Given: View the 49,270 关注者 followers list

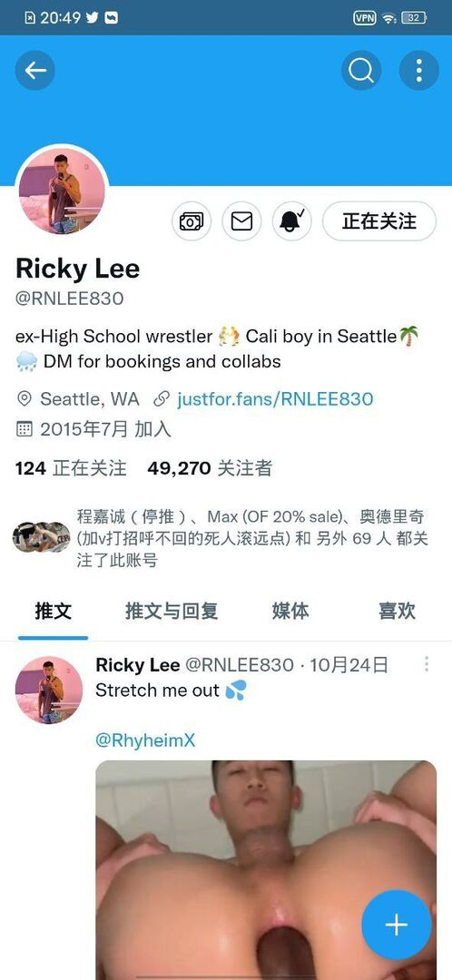Looking at the screenshot, I should 210,468.
